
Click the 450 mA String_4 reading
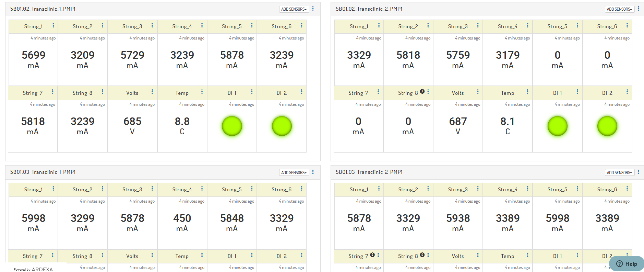point(182,223)
